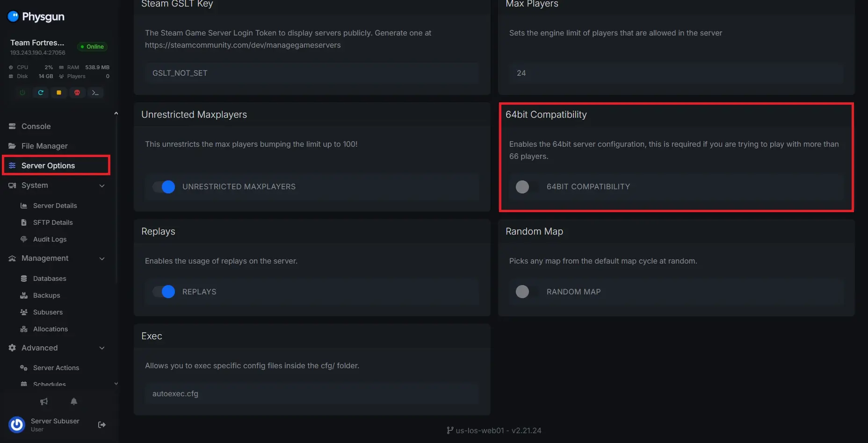Turn on the Random Map toggle

point(527,292)
